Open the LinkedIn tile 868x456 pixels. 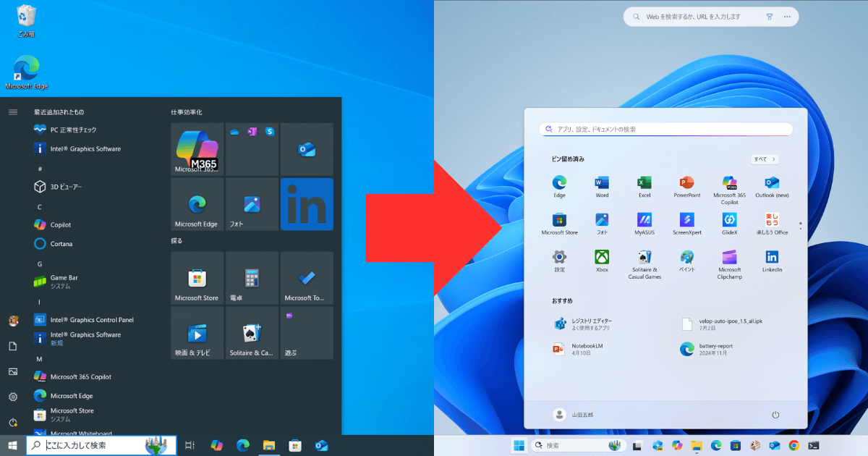click(307, 204)
